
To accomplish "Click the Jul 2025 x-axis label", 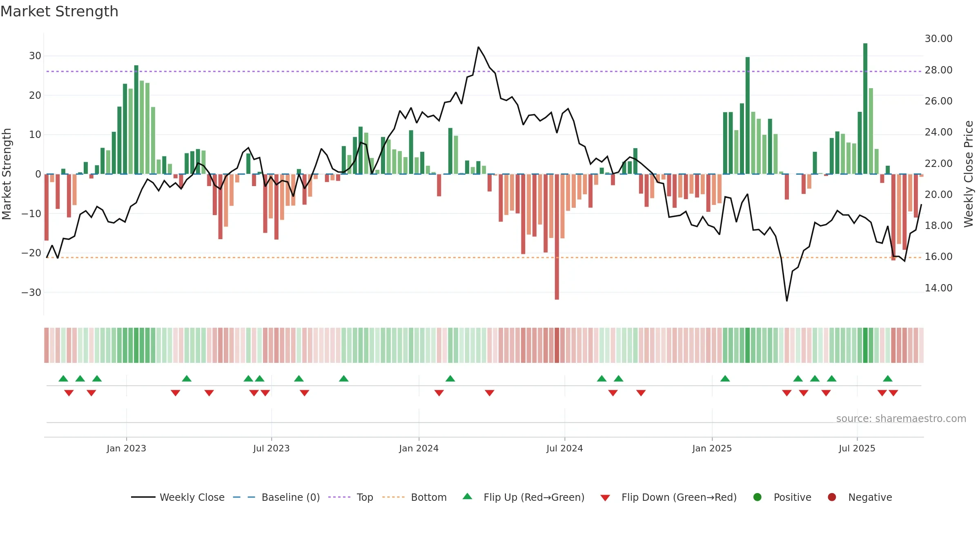I will coord(857,448).
